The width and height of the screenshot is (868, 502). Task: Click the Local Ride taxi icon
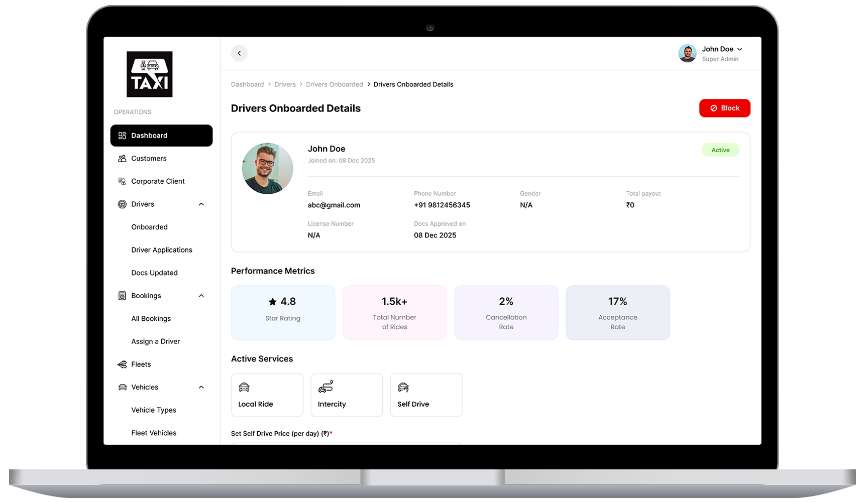244,388
